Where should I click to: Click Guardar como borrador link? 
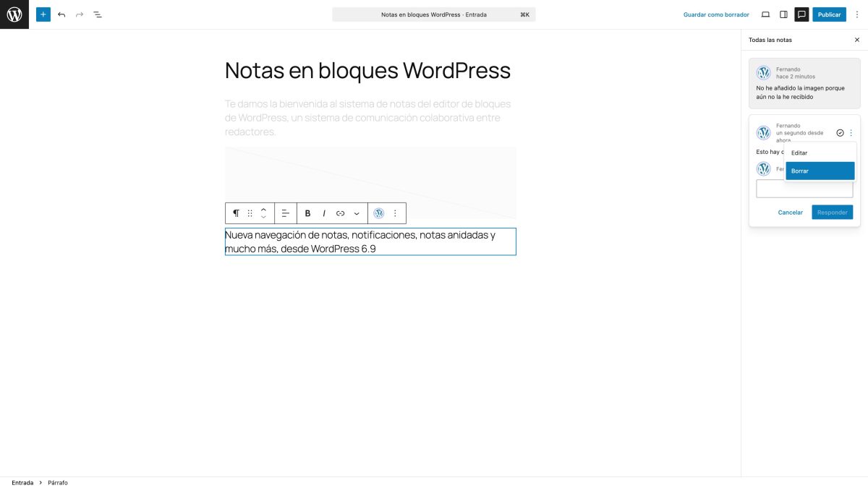click(715, 14)
